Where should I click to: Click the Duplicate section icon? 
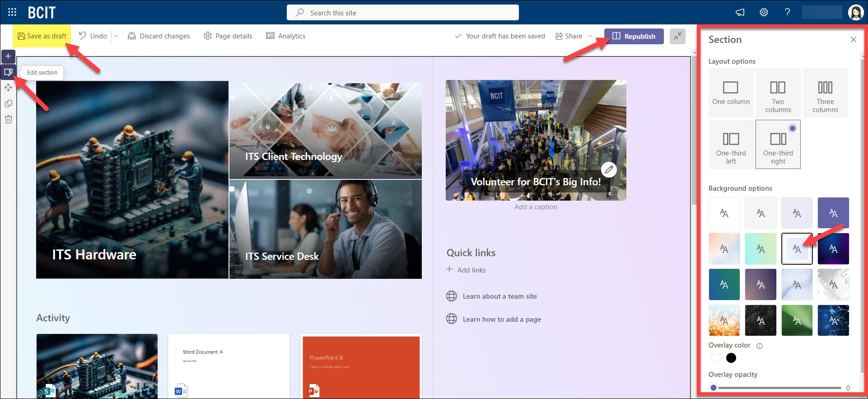coord(8,103)
